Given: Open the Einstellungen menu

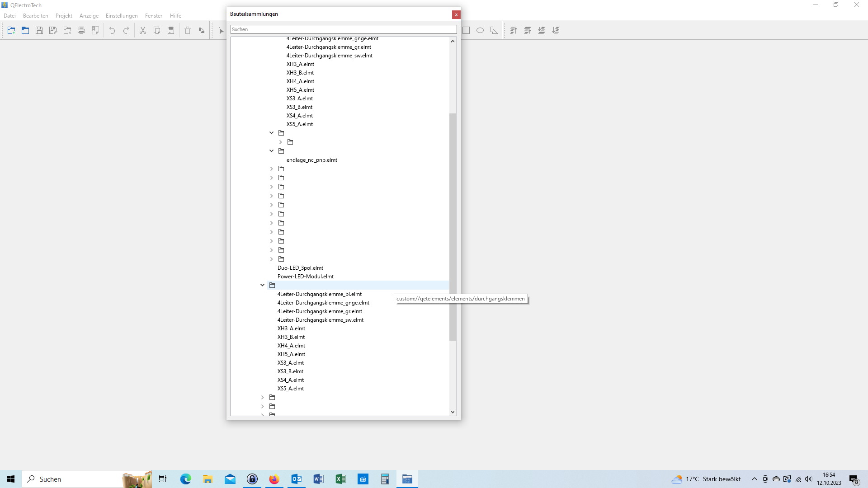Looking at the screenshot, I should coord(122,16).
